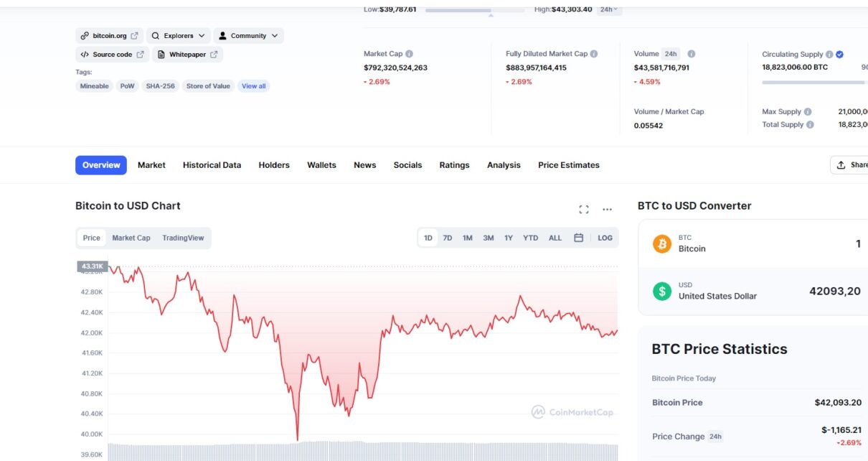Open the High/Low 24h dropdown
868x461 pixels.
click(609, 9)
